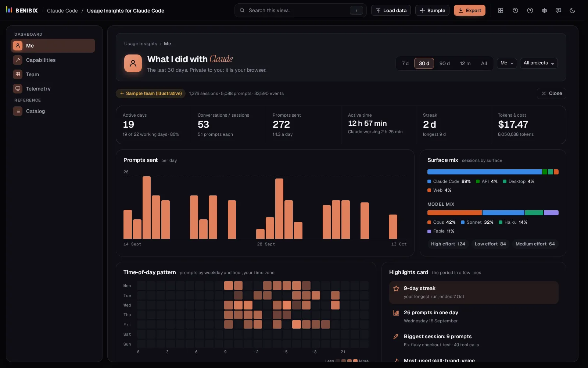Click the Opus legend color swatch

tap(429, 222)
